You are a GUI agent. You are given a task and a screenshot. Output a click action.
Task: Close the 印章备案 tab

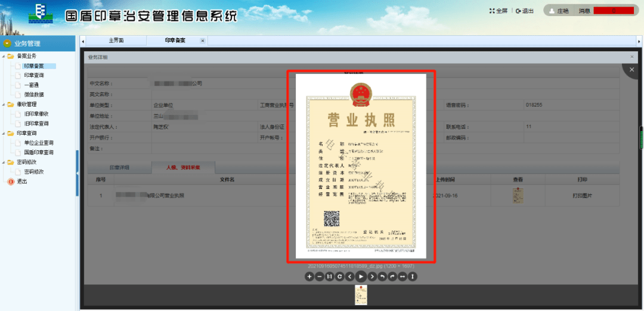click(203, 41)
